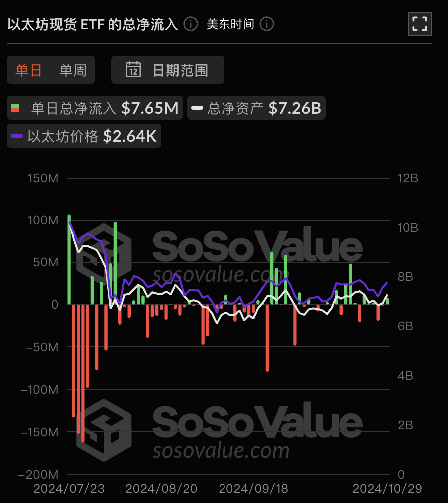The height and width of the screenshot is (503, 448).
Task: Open the 日期范围 date range picker
Action: click(x=168, y=70)
